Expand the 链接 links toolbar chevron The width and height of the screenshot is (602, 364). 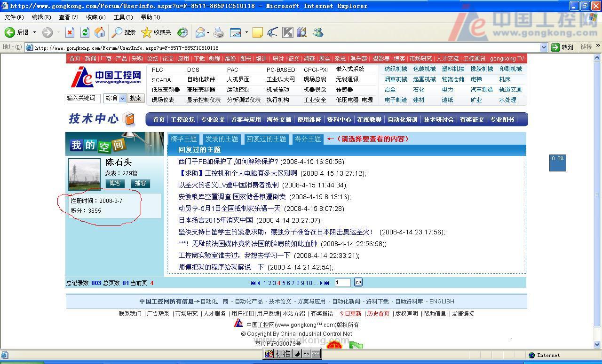pos(598,46)
